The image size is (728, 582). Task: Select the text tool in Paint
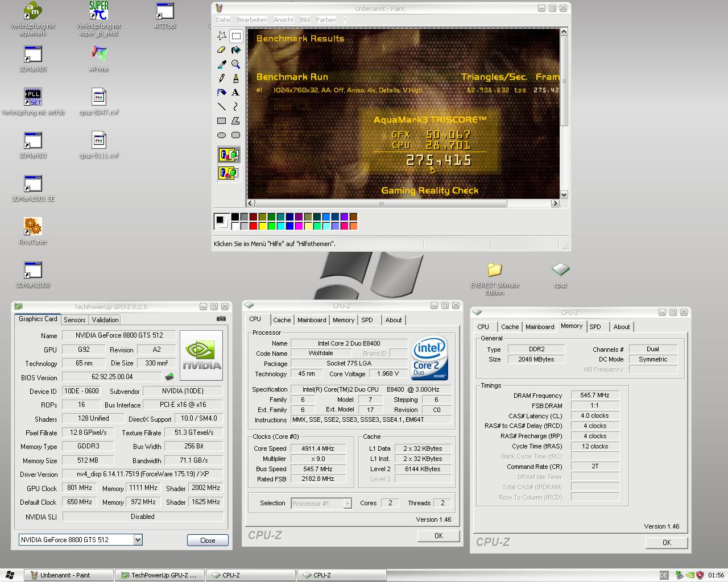point(236,92)
